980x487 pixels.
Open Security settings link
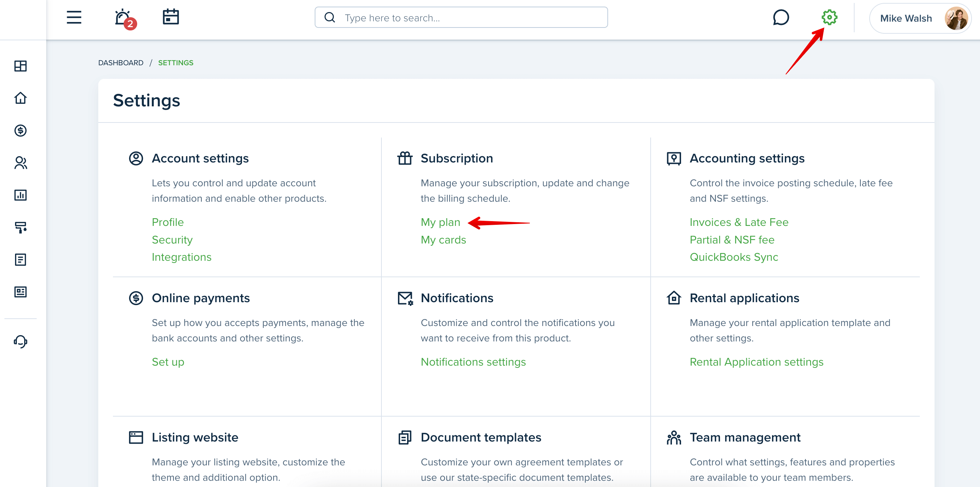pyautogui.click(x=172, y=240)
